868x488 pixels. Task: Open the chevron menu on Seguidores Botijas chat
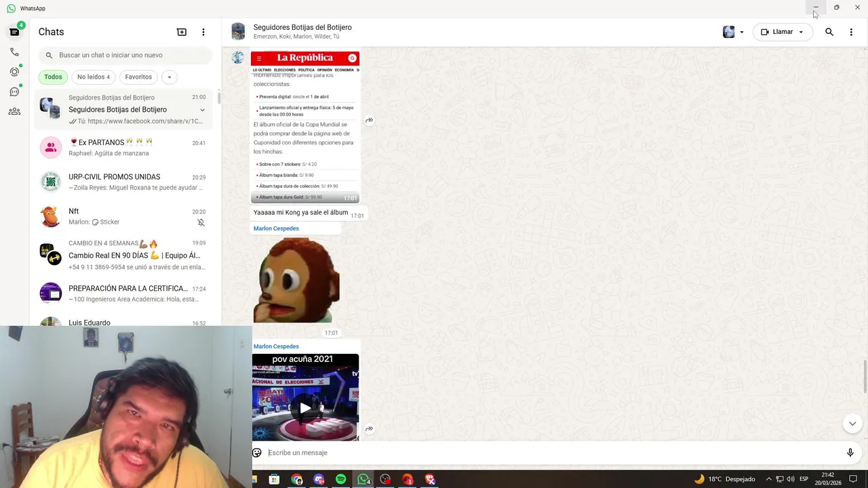click(202, 110)
